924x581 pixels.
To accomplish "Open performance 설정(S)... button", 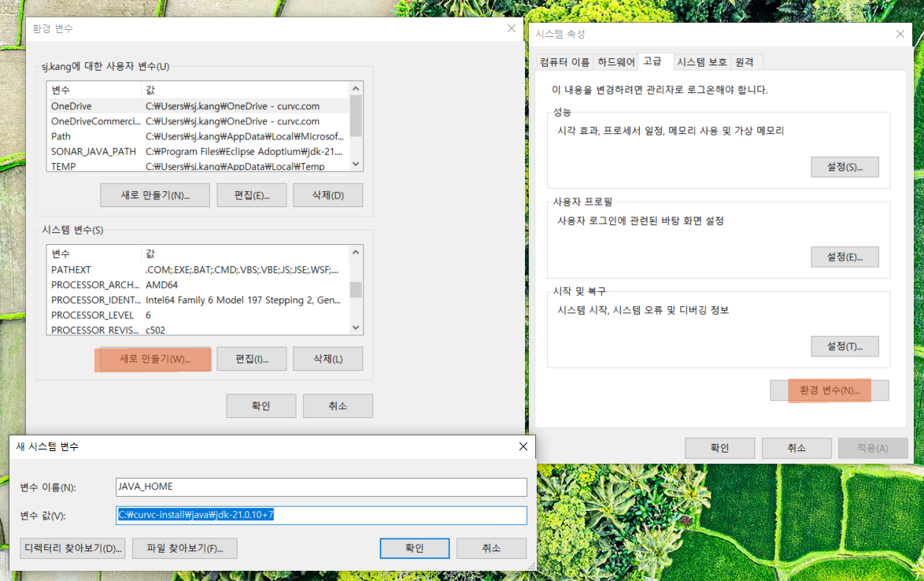I will click(845, 168).
